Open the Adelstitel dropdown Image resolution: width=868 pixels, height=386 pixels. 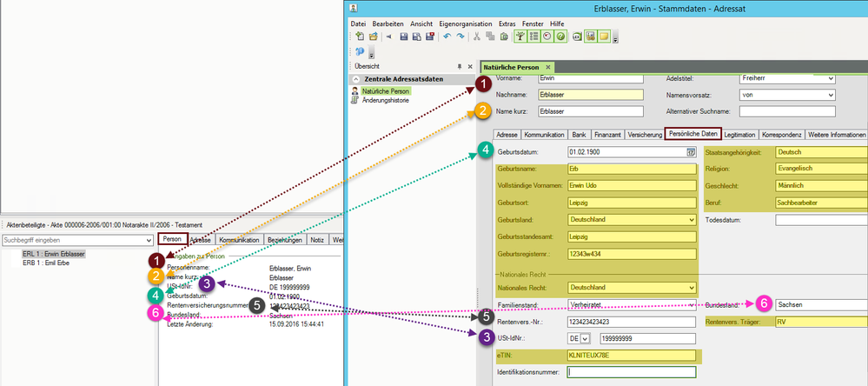(830, 78)
